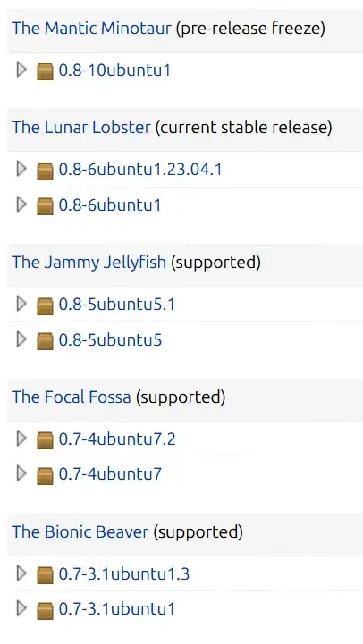Viewport: 363px width, 644px height.
Task: Open version link 0.8-5ubuntu5
Action: click(x=110, y=340)
